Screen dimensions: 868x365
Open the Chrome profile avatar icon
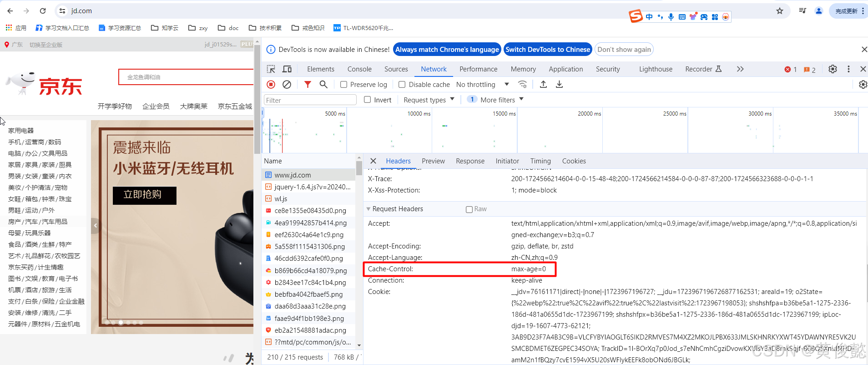coord(819,11)
